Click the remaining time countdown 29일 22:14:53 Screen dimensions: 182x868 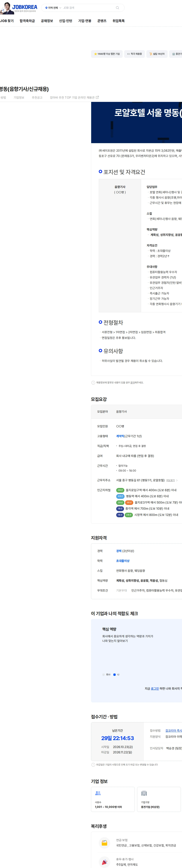pyautogui.click(x=118, y=738)
